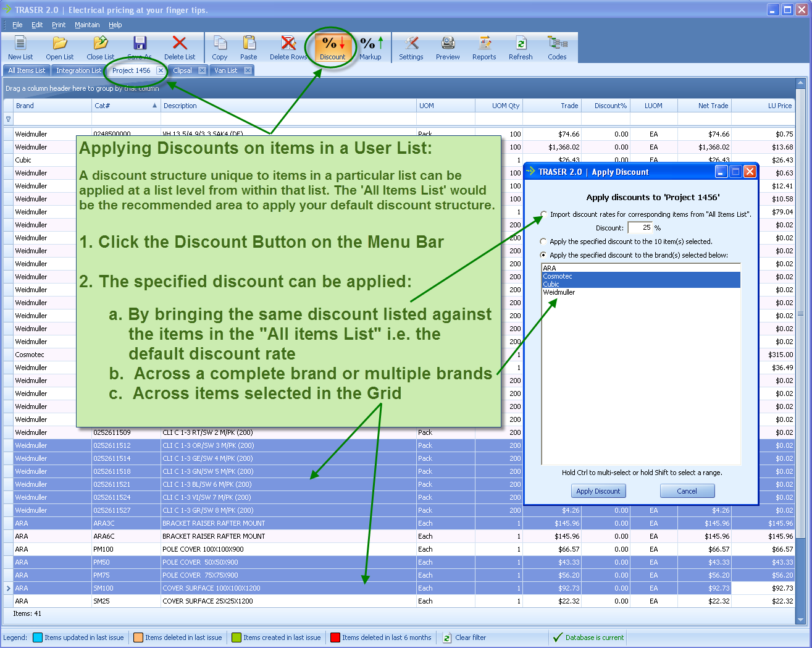Click the Delete List red X icon
Viewport: 812px width, 648px height.
[x=180, y=43]
